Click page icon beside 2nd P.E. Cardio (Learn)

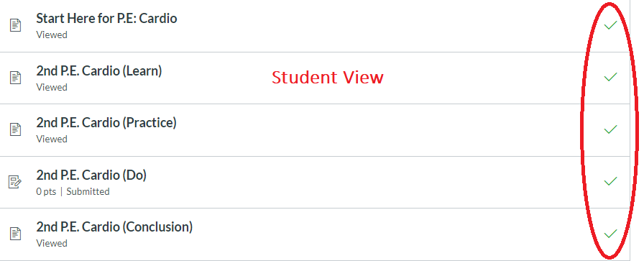pos(15,77)
